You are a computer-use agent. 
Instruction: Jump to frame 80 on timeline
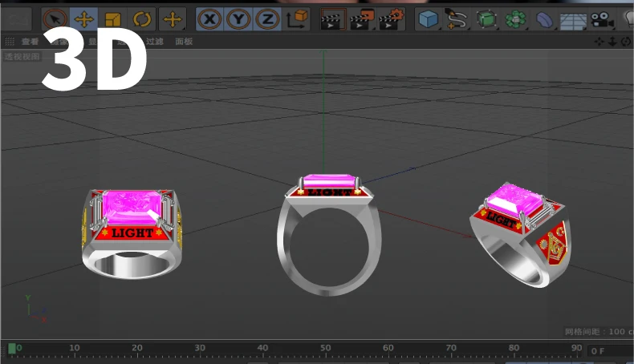tap(514, 348)
